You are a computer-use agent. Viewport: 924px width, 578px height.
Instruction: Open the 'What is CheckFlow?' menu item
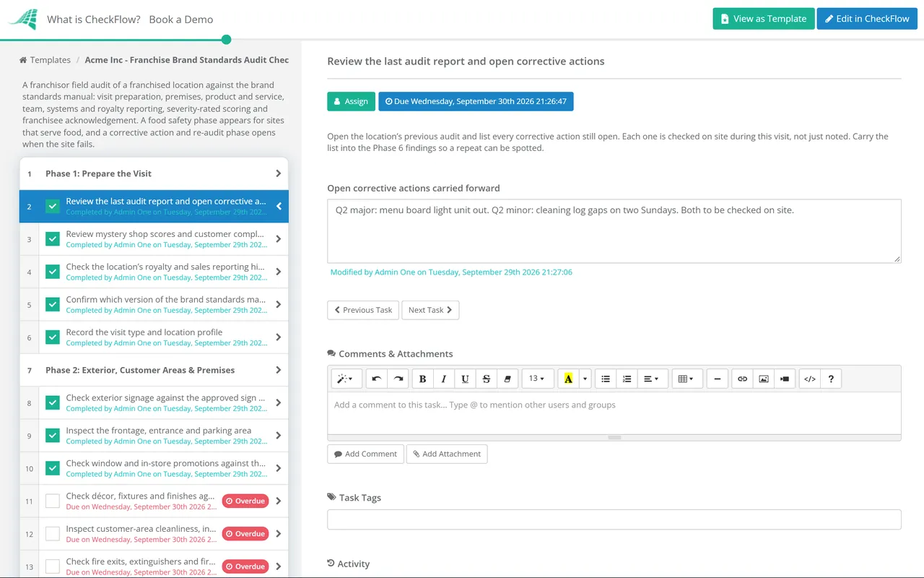click(x=94, y=20)
